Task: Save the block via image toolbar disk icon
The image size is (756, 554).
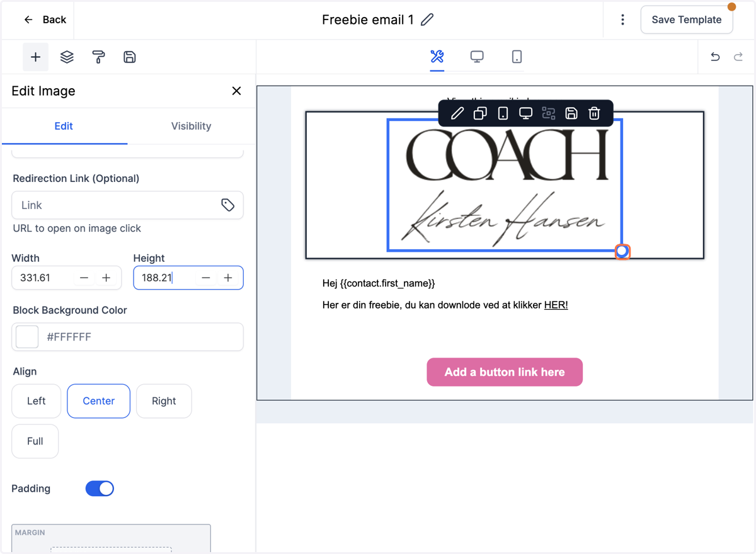Action: pyautogui.click(x=571, y=113)
